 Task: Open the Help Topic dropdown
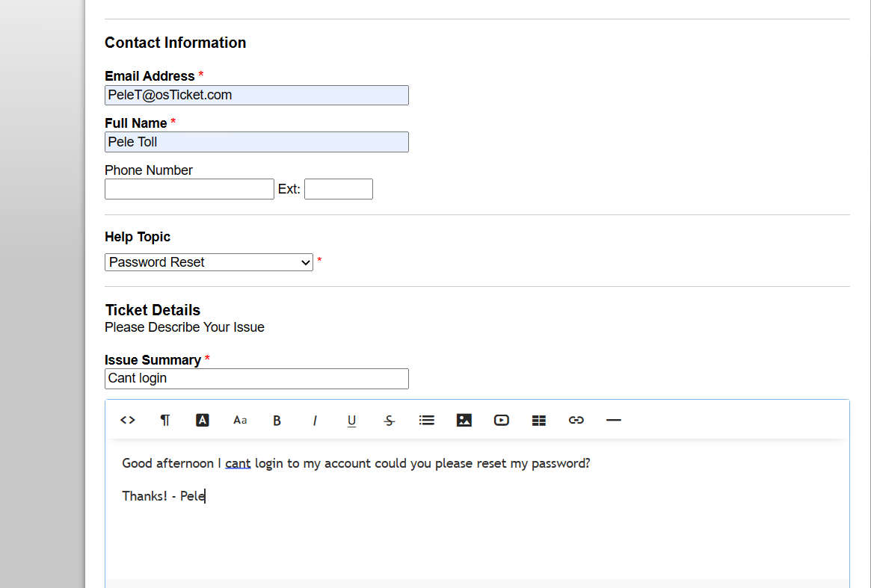209,262
